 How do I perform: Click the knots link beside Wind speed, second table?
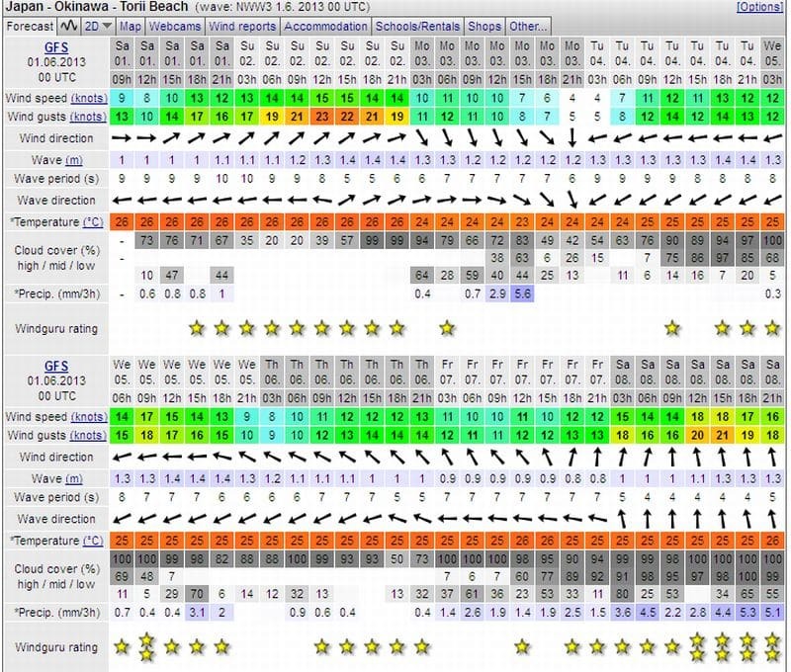point(89,416)
